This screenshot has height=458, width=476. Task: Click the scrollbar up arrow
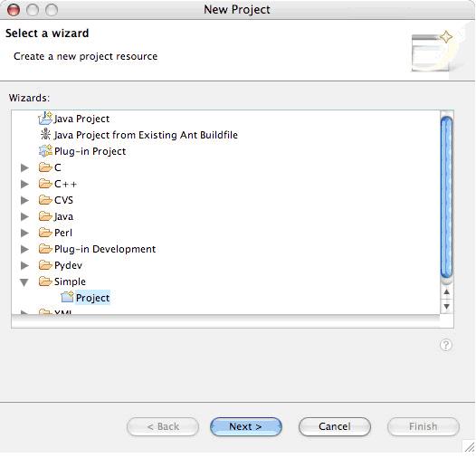446,291
